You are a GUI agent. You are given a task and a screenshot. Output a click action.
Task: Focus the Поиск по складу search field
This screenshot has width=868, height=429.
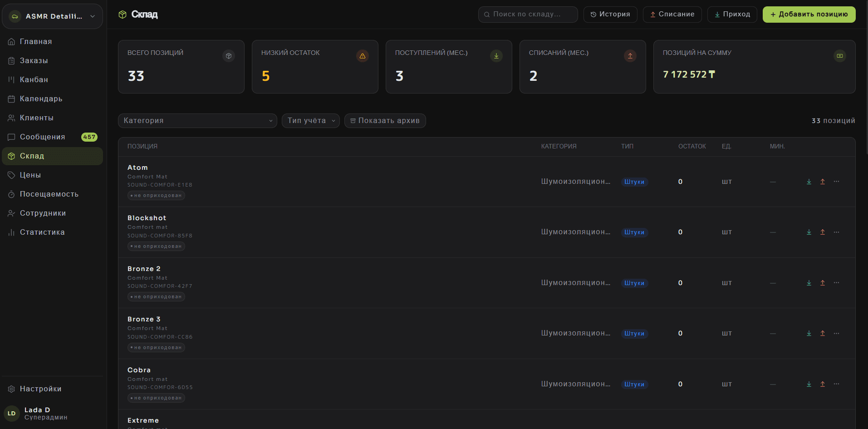coord(528,15)
